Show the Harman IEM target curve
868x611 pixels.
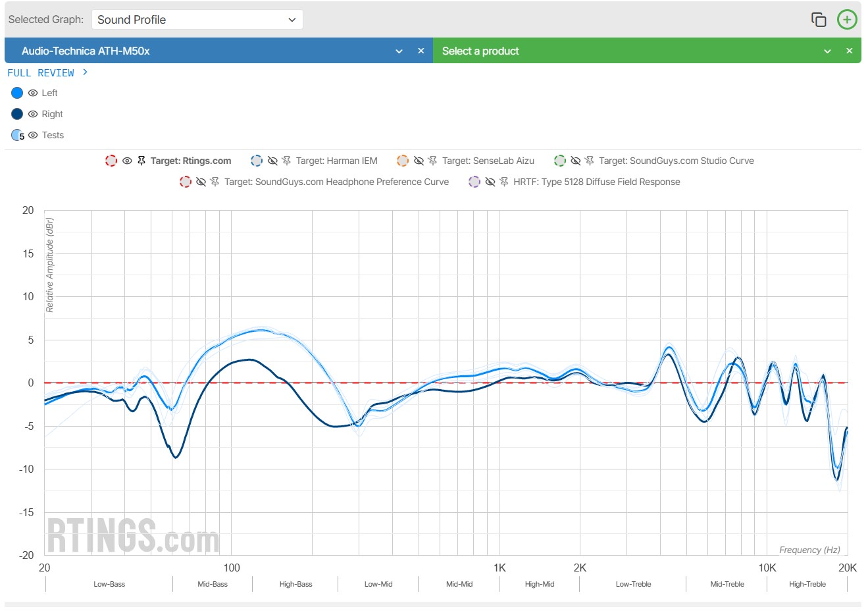click(272, 161)
